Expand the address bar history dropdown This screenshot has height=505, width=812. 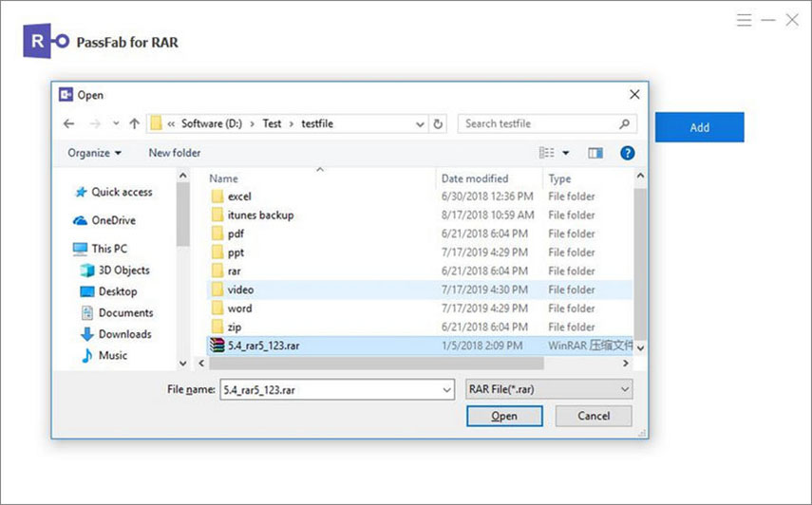pyautogui.click(x=420, y=124)
